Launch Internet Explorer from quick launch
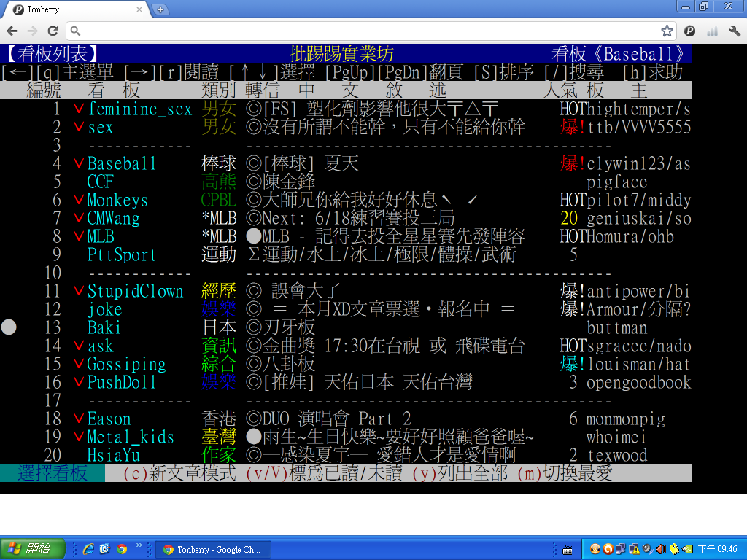 click(88, 549)
